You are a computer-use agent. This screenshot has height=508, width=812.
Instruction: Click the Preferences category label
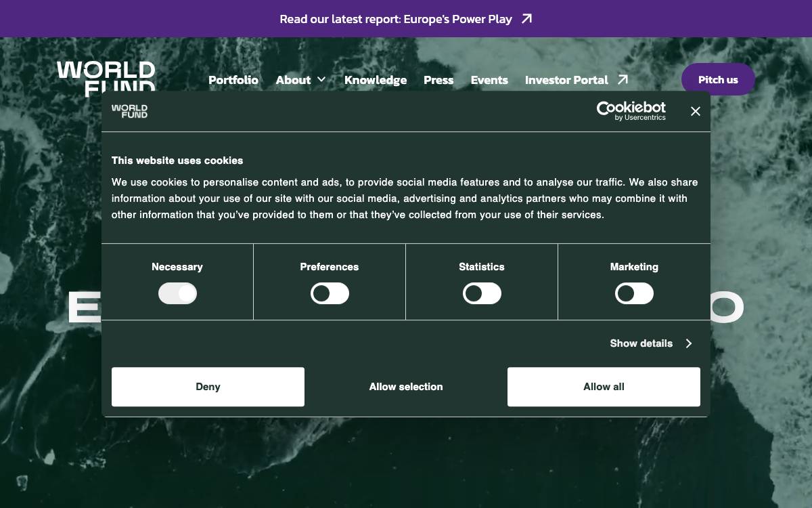[330, 267]
